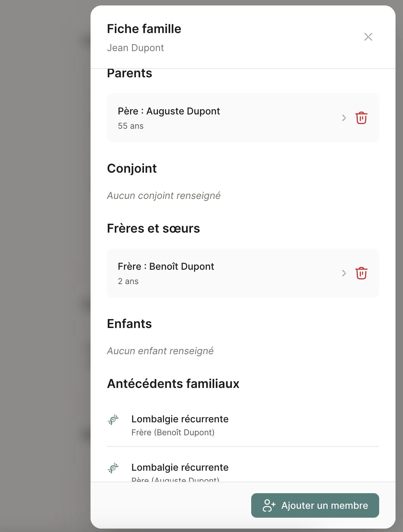Image resolution: width=403 pixels, height=532 pixels.
Task: Select the Parents section header
Action: point(130,73)
